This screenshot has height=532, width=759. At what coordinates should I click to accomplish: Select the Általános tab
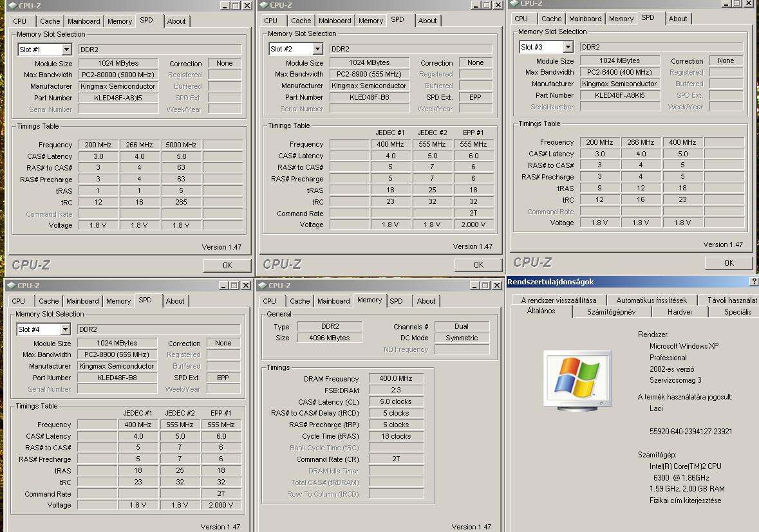541,311
